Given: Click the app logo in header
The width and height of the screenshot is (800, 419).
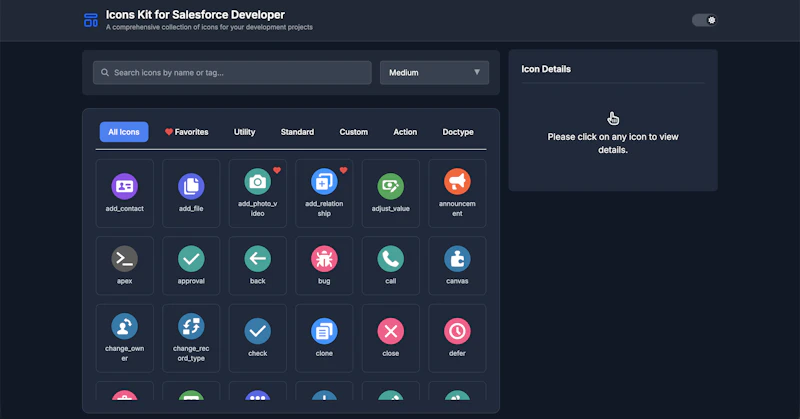Looking at the screenshot, I should point(91,20).
